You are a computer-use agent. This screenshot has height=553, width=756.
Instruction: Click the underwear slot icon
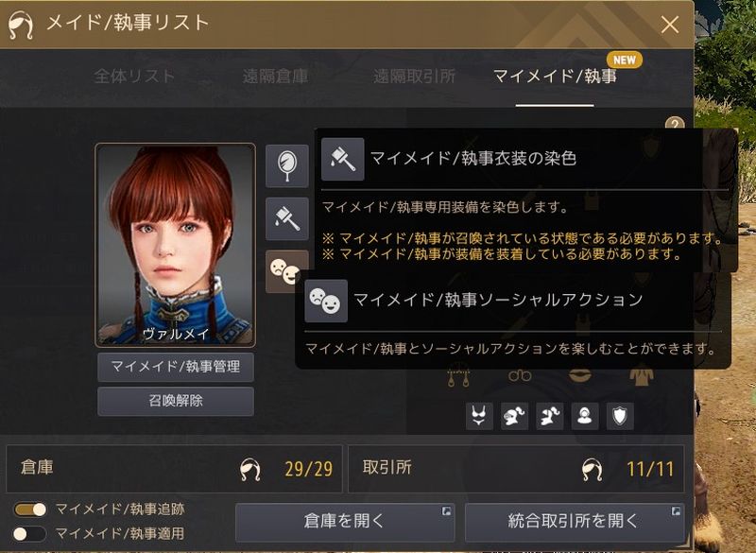tap(479, 416)
